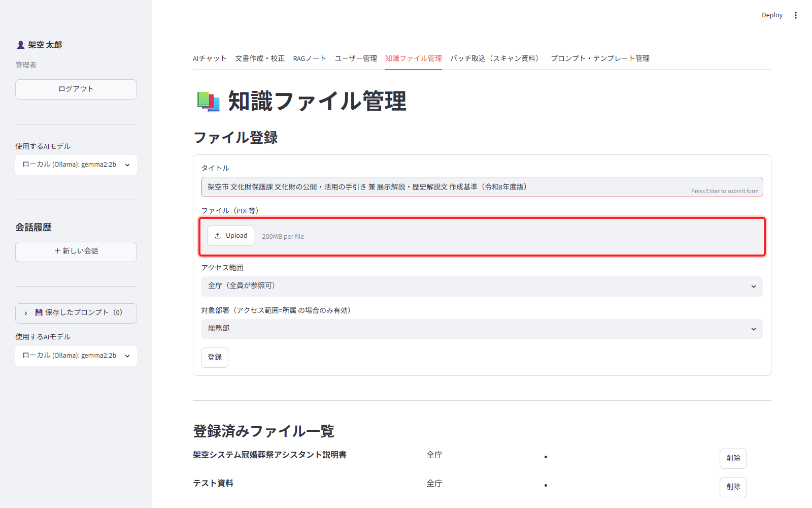
Task: Click the file drop zone showing 200MB per file
Action: (x=482, y=237)
